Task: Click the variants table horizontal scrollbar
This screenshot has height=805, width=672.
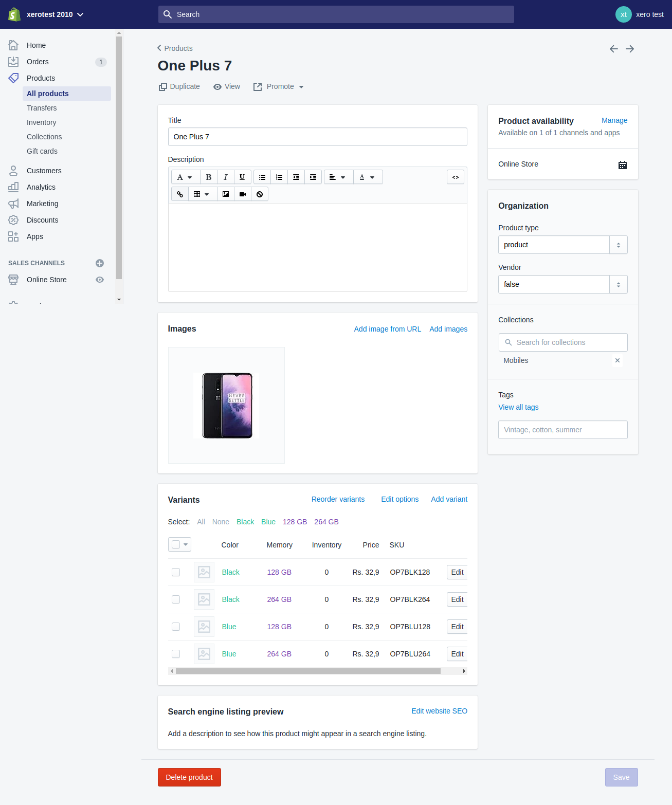Action: pyautogui.click(x=308, y=671)
